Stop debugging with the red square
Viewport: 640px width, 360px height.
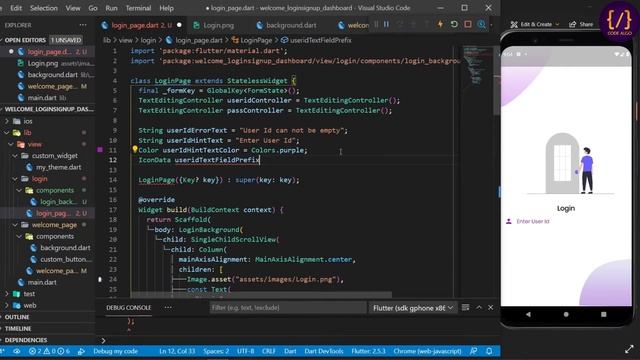[468, 24]
